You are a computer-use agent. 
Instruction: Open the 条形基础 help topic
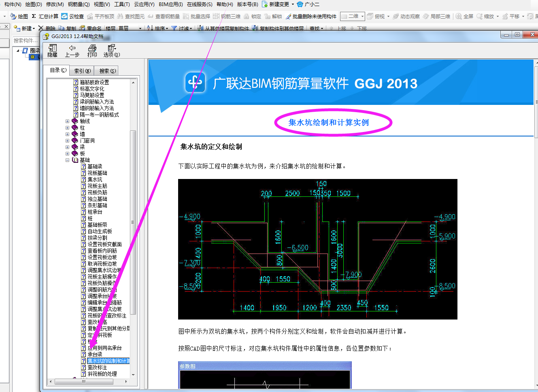pyautogui.click(x=98, y=205)
